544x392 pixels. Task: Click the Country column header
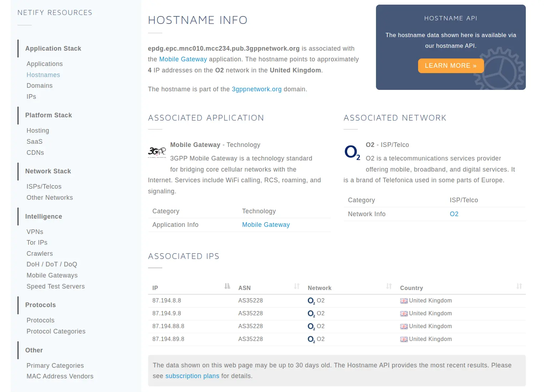tap(411, 288)
